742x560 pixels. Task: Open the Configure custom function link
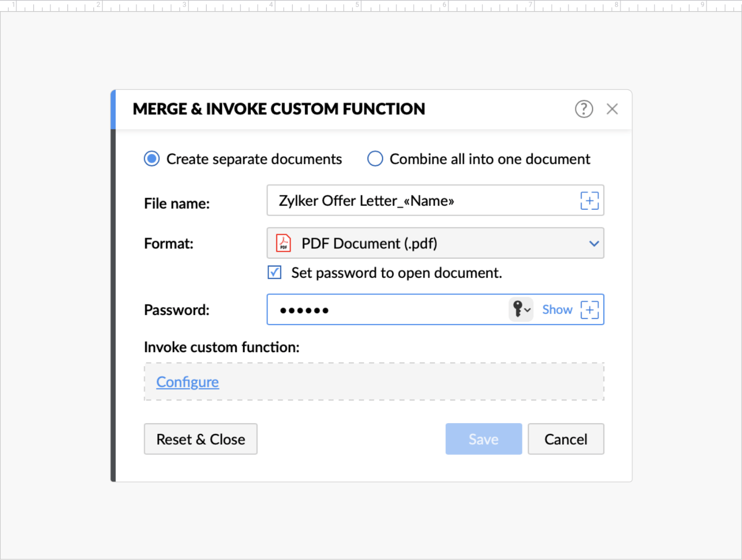point(187,382)
